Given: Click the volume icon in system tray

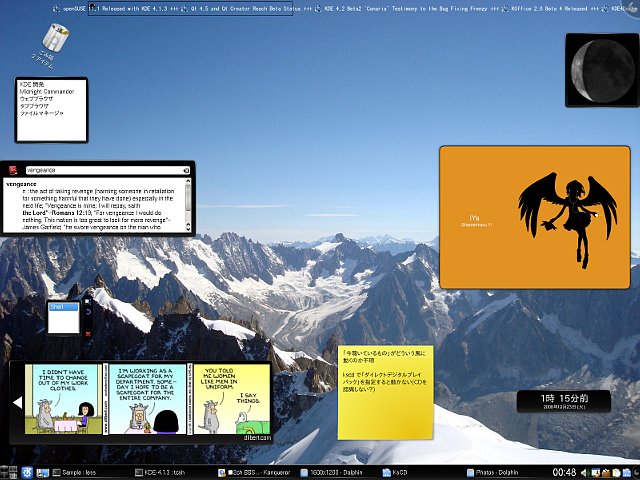Looking at the screenshot, I should coord(584,473).
